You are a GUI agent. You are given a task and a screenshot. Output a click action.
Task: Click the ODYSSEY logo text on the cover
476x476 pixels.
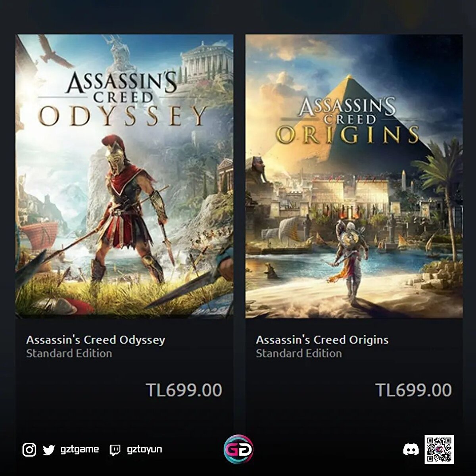coord(123,116)
